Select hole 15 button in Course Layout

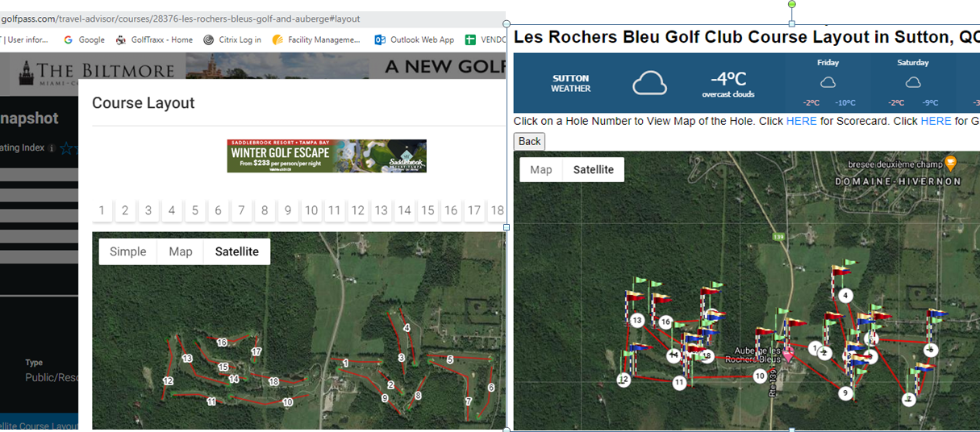pos(428,211)
